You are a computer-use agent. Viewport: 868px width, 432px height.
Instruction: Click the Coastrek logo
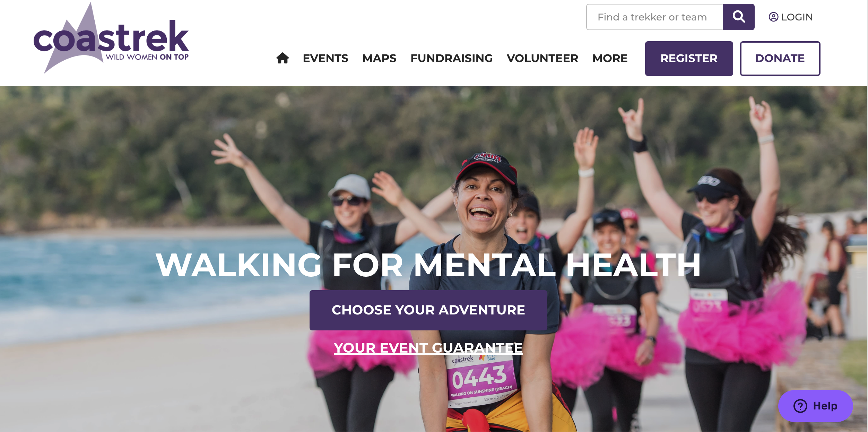coord(111,38)
